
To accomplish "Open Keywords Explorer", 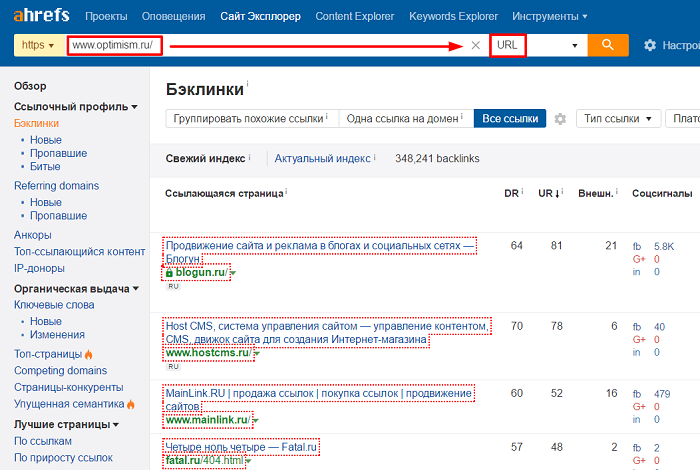I will [454, 17].
